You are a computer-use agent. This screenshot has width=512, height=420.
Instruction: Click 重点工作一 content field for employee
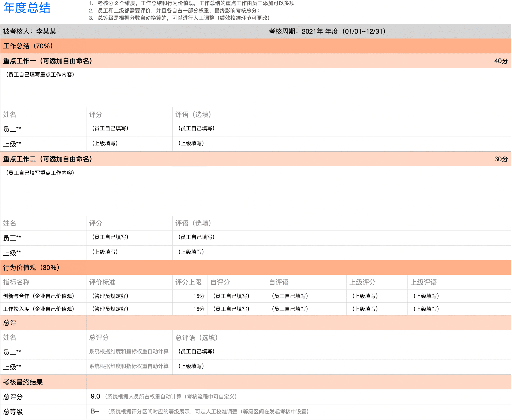click(256, 88)
